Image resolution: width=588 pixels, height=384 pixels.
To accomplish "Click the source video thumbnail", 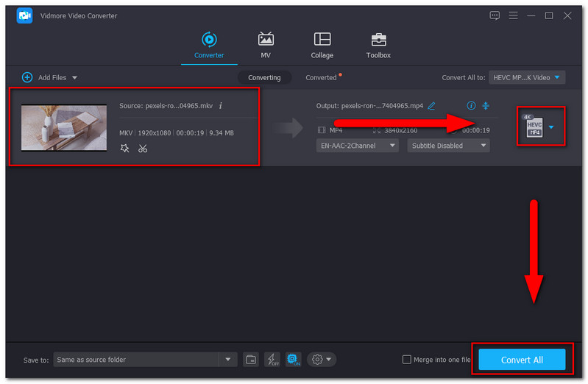I will pyautogui.click(x=63, y=127).
